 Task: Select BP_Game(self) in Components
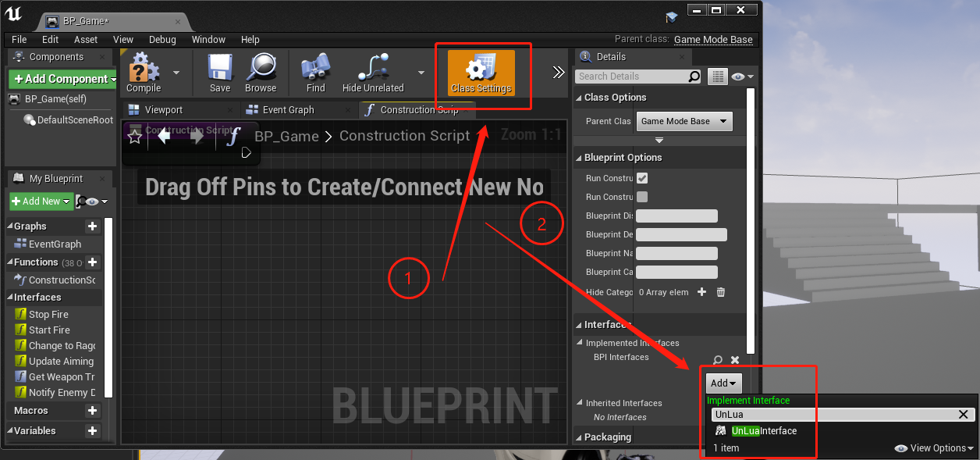click(56, 99)
